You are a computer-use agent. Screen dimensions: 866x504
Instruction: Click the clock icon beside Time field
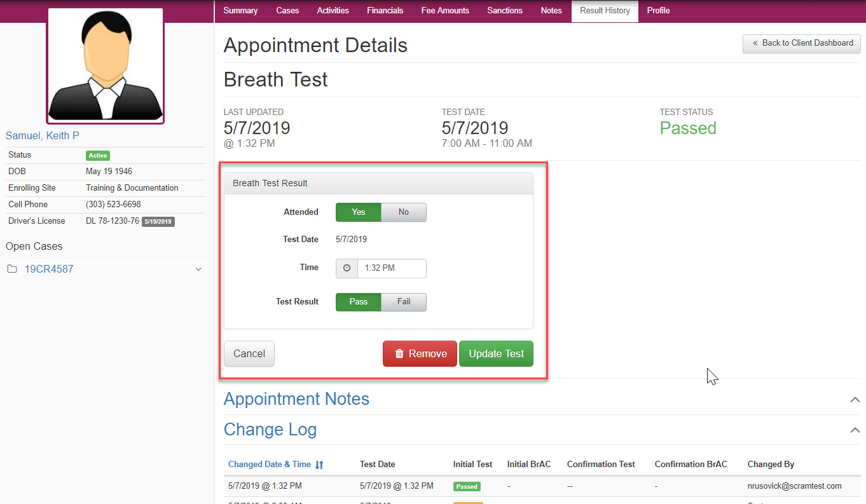[347, 268]
